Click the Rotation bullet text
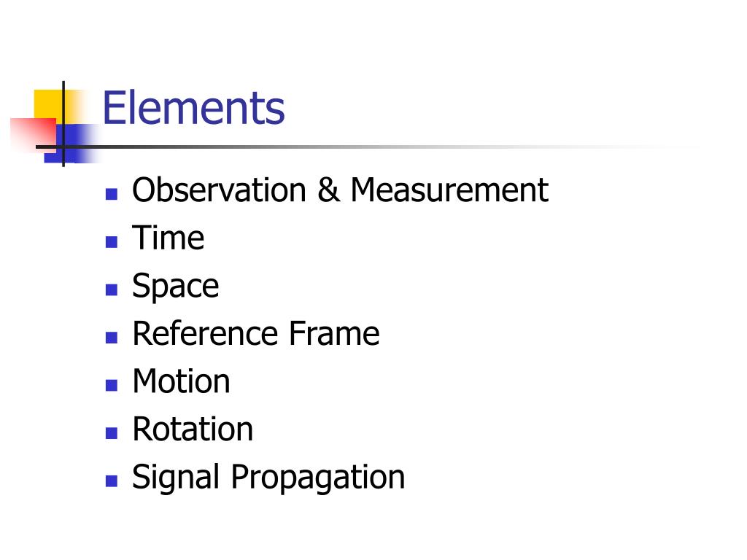Viewport: 747px width, 560px height. tap(193, 429)
